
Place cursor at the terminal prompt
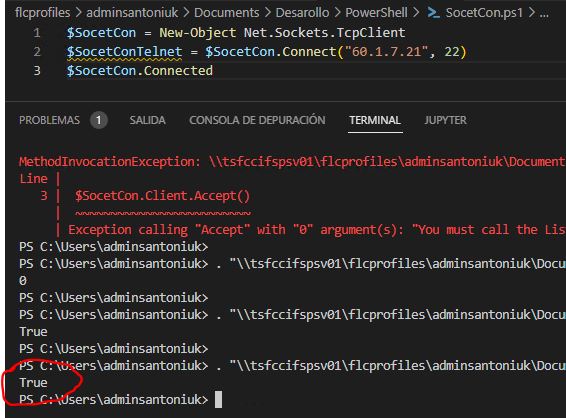[x=218, y=400]
